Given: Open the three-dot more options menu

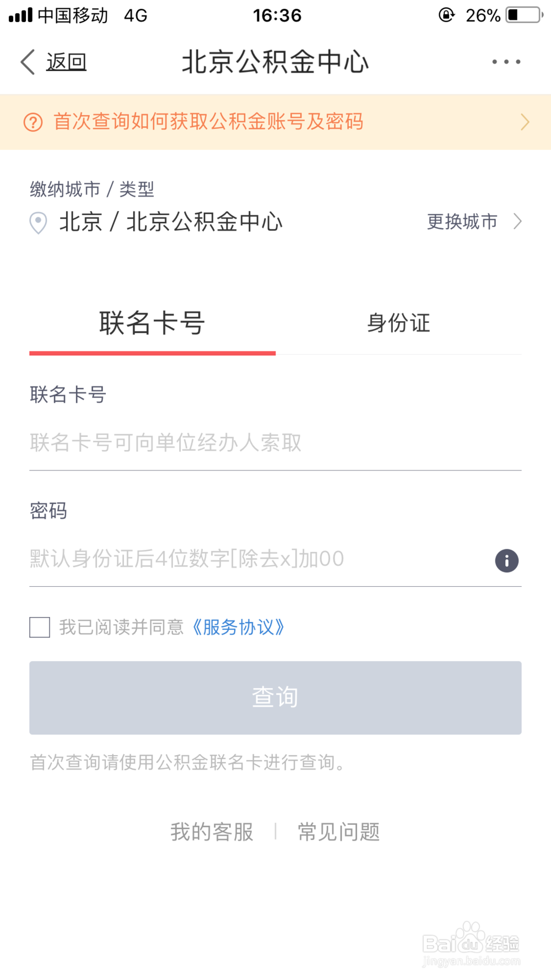Looking at the screenshot, I should pyautogui.click(x=506, y=62).
